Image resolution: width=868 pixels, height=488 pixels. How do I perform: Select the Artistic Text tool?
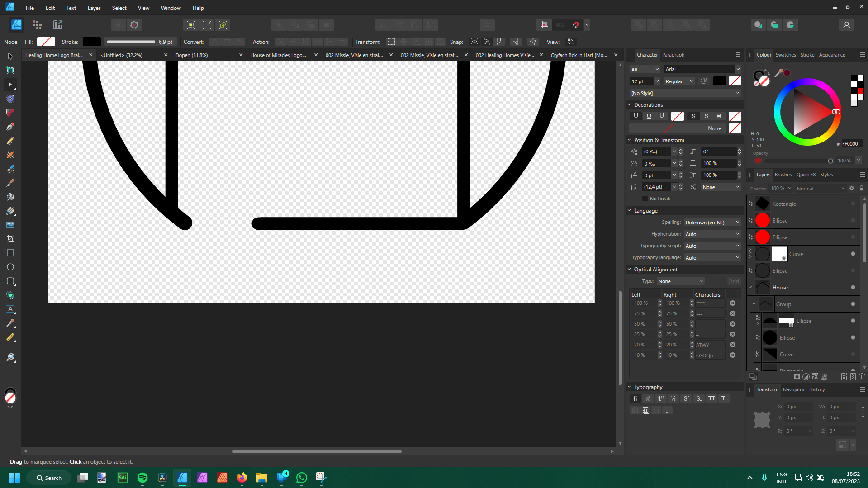point(10,309)
